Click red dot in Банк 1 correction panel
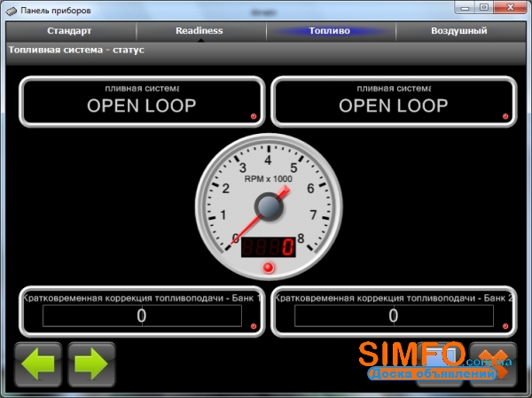The width and height of the screenshot is (532, 398). pos(253,328)
